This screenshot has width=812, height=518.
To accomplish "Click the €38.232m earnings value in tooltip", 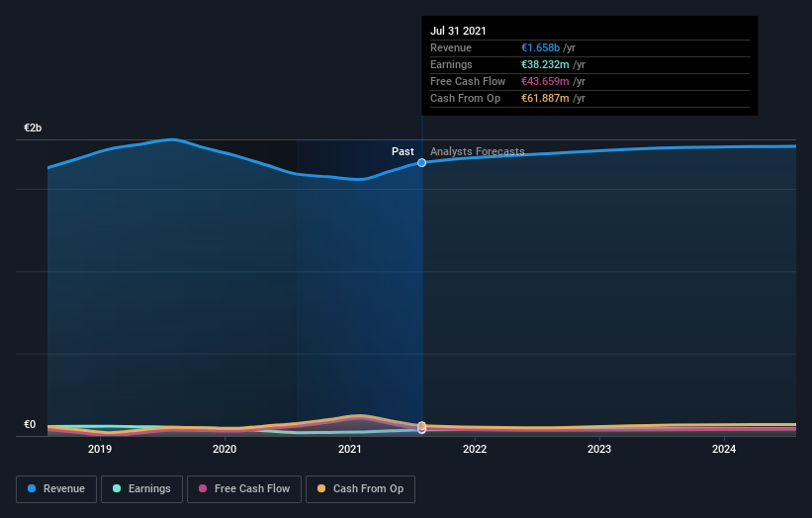I will coord(545,64).
